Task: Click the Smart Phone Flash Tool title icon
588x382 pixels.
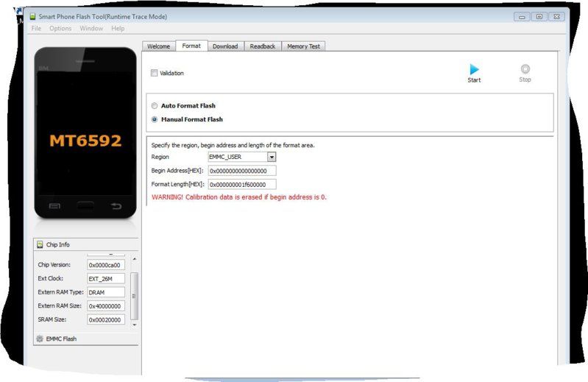Action: point(32,16)
